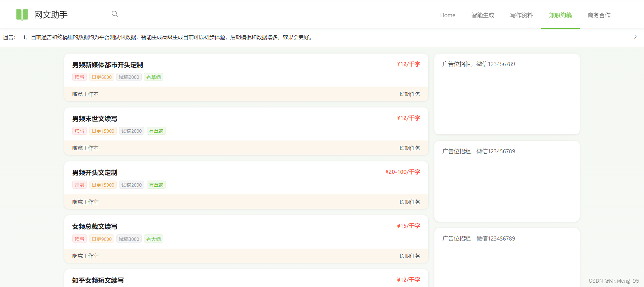644x287 pixels.
Task: Click the 试稿3000 tag
Action: [x=129, y=239]
